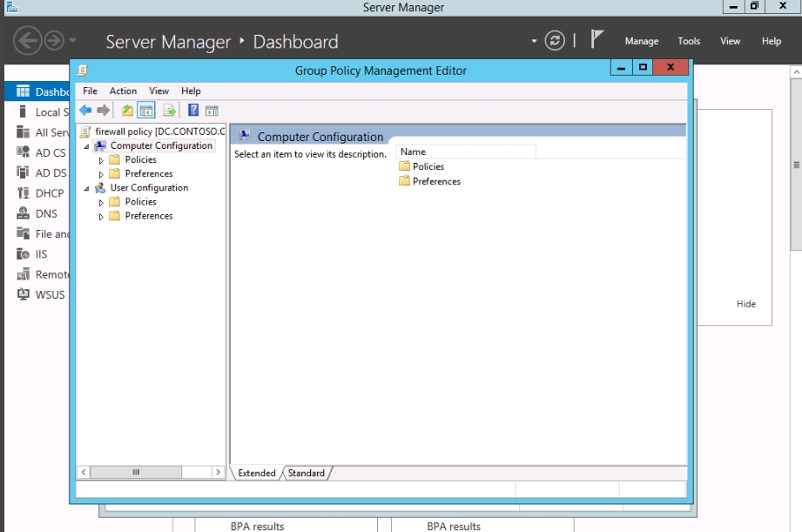The height and width of the screenshot is (532, 802).
Task: Click the blue Back arrow in editor toolbar
Action: pos(85,110)
